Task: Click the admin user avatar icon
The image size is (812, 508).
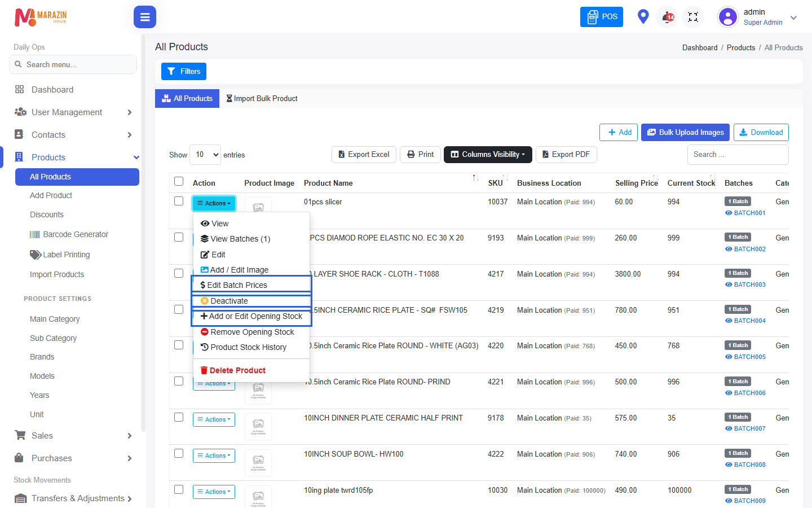Action: (x=728, y=17)
